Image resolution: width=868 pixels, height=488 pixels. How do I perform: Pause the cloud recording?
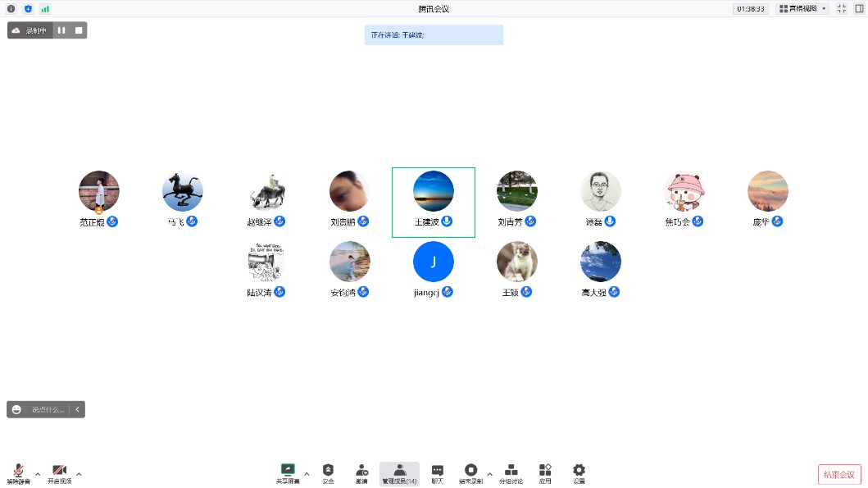coord(61,30)
